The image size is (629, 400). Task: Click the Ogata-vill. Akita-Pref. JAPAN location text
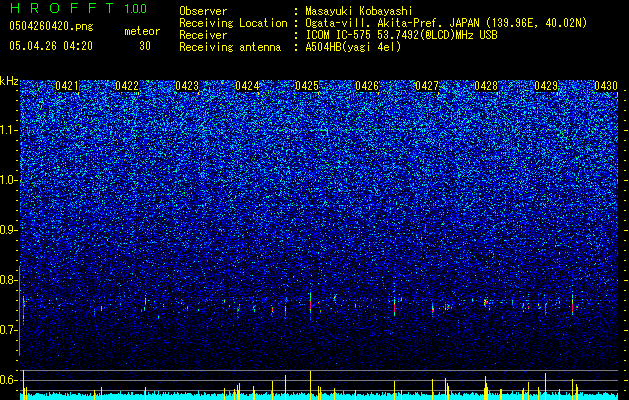446,23
